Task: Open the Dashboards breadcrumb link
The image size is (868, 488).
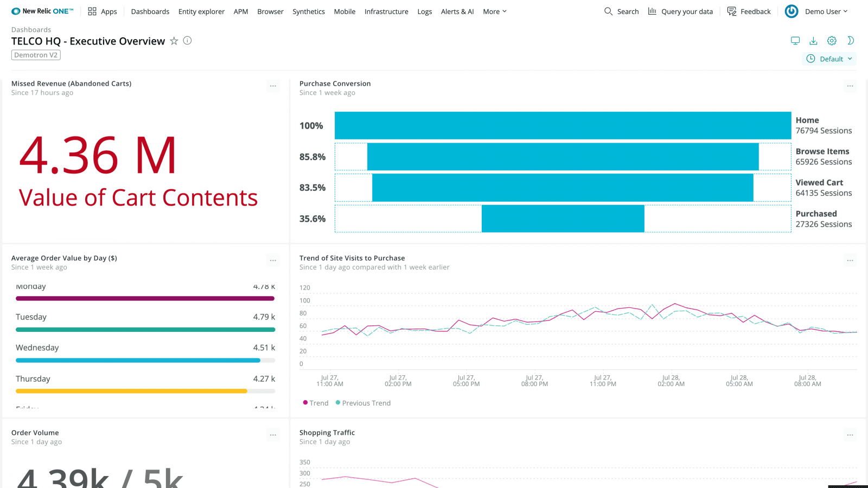Action: point(31,29)
